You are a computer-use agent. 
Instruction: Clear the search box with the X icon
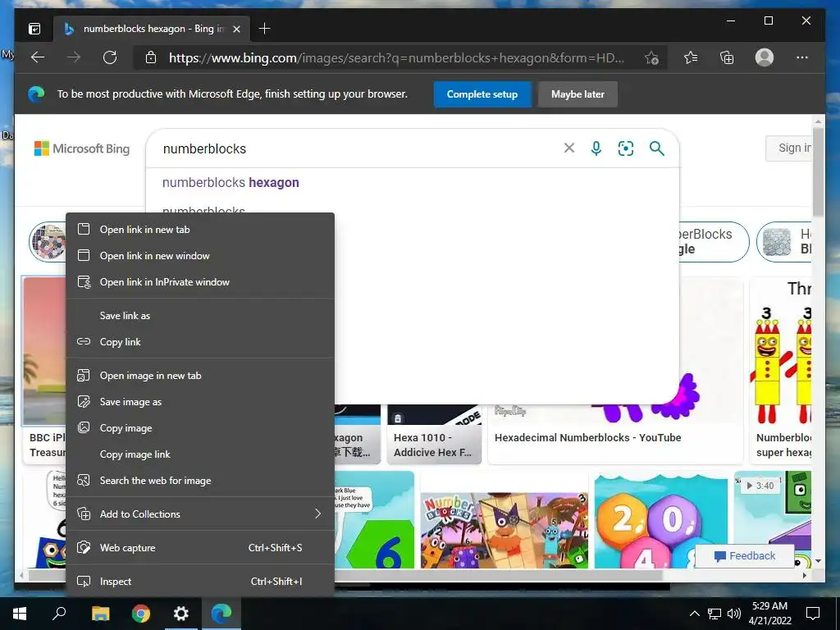tap(569, 148)
